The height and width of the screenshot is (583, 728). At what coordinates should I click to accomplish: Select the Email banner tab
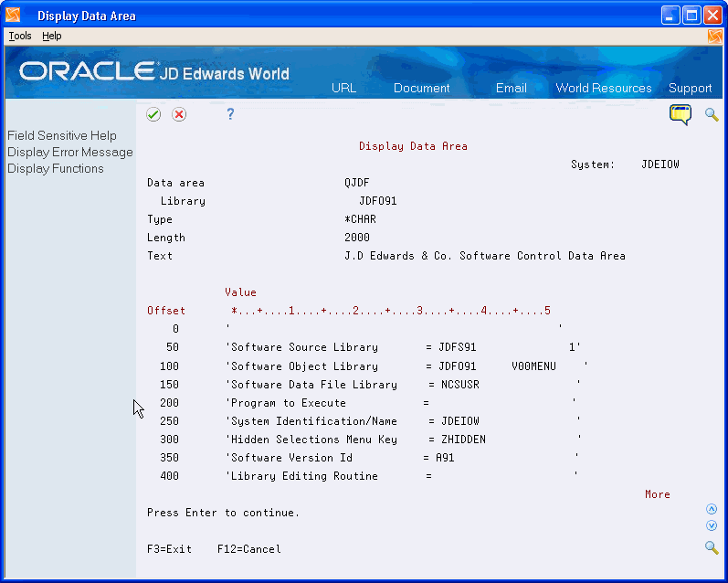[x=512, y=89]
